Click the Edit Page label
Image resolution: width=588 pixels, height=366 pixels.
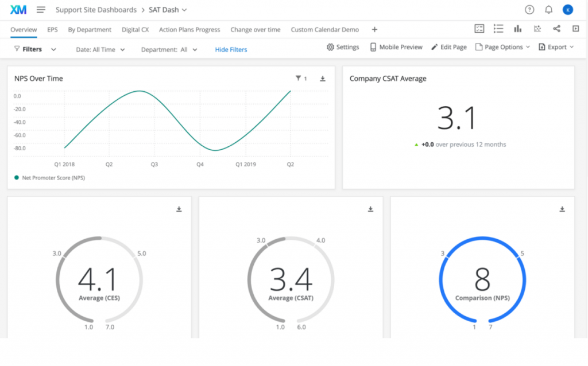point(454,47)
